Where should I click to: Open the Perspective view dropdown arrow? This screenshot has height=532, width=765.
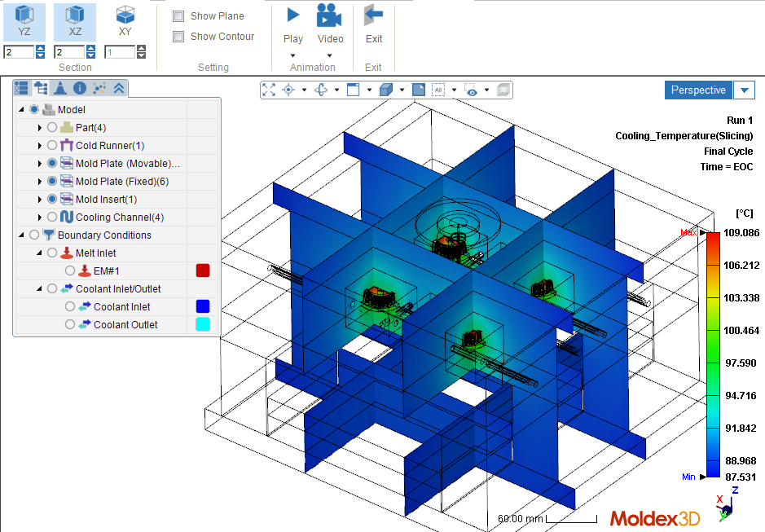[744, 90]
